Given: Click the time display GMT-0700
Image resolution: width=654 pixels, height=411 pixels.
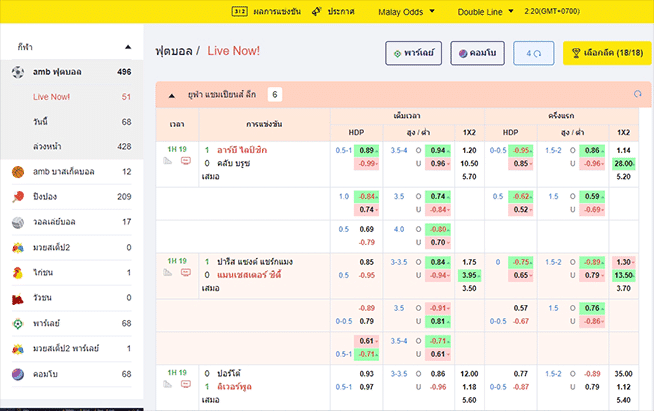Looking at the screenshot, I should [x=552, y=11].
